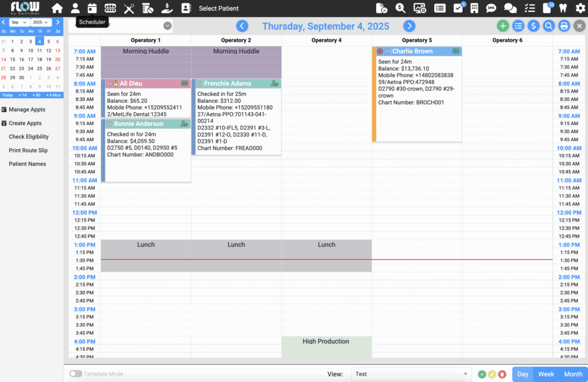Image resolution: width=588 pixels, height=382 pixels.
Task: Switch to Month view
Action: 573,374
